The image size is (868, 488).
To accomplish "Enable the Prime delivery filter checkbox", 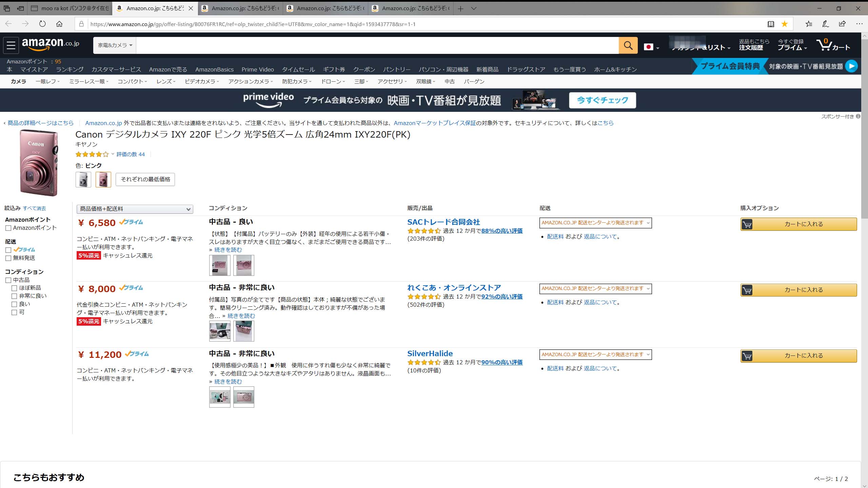I will [8, 250].
